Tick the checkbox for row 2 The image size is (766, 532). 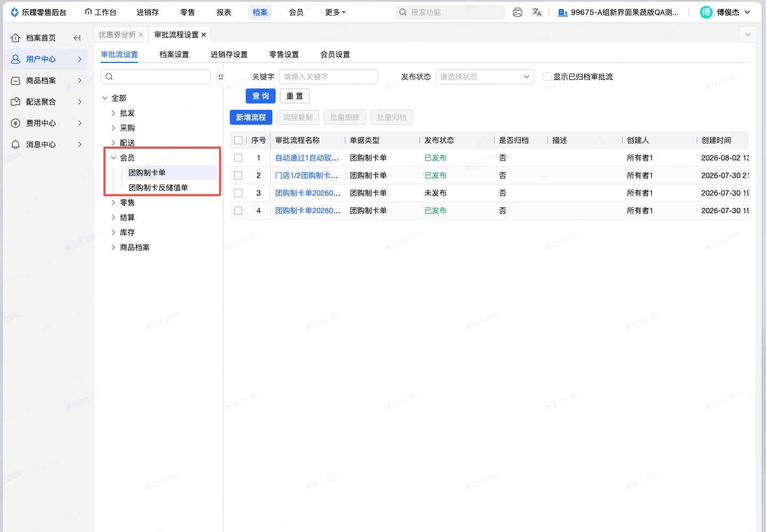coord(238,175)
